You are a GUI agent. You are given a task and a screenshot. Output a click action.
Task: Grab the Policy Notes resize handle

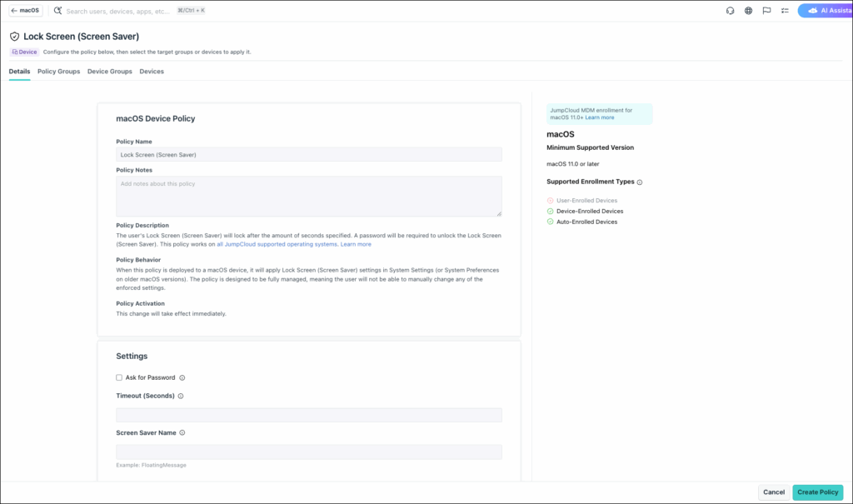(x=499, y=213)
